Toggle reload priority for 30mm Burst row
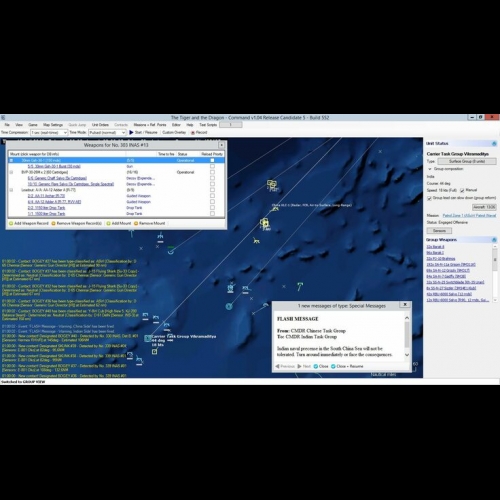500x500 pixels. [212, 166]
